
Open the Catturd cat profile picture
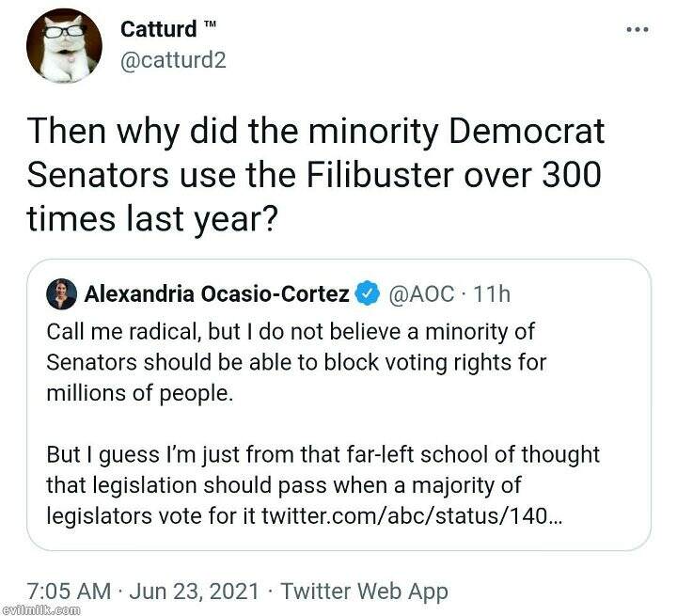[x=64, y=46]
